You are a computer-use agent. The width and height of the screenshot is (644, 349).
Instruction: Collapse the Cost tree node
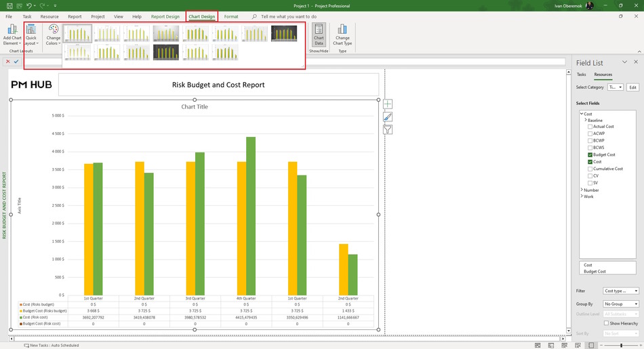(x=582, y=113)
